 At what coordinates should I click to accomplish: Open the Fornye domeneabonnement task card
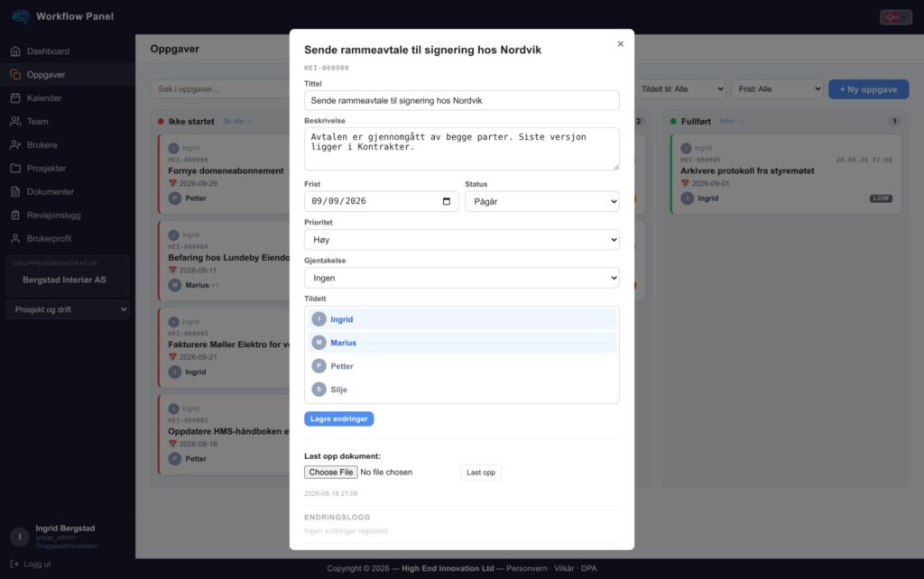[x=224, y=174]
